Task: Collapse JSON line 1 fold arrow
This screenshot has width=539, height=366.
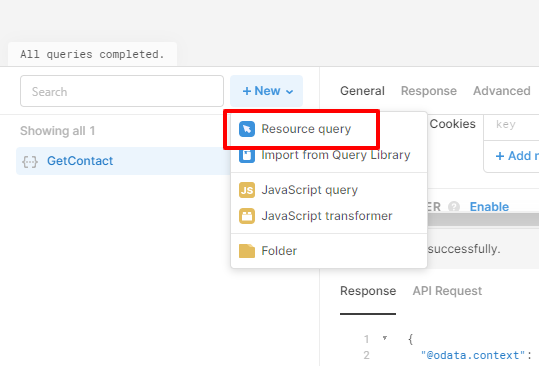Action: tap(385, 339)
